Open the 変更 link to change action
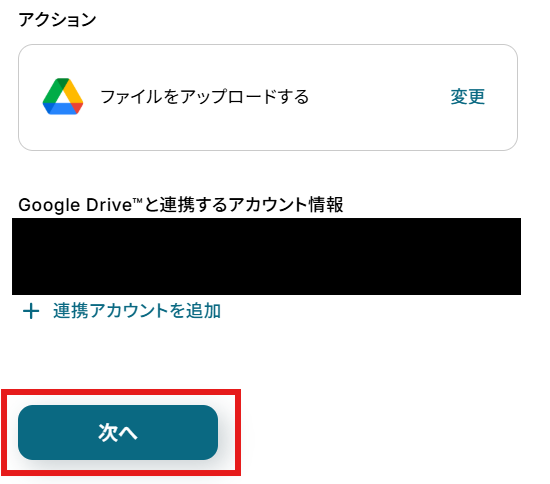Screen dimensions: 550x484 click(467, 97)
